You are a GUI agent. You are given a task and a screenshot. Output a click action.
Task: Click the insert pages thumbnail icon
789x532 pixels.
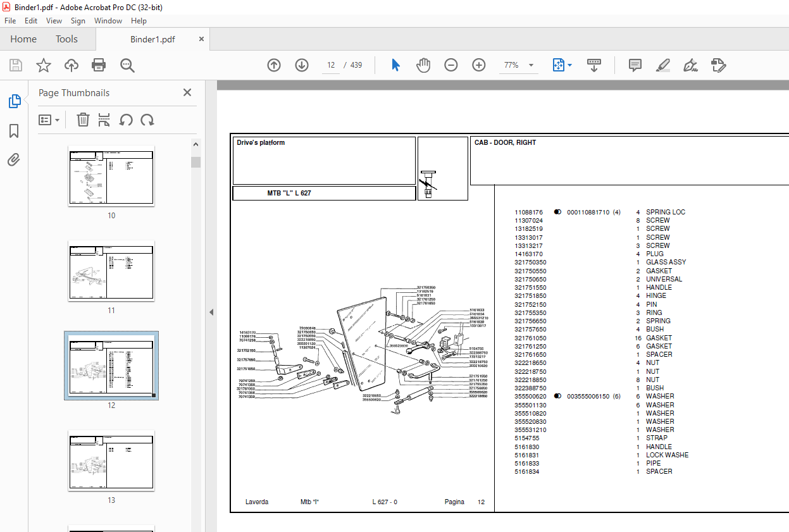(104, 120)
